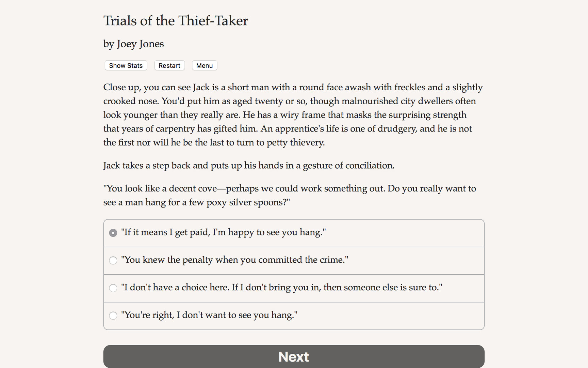Restart the story from the beginning
This screenshot has width=588, height=368.
[x=169, y=65]
